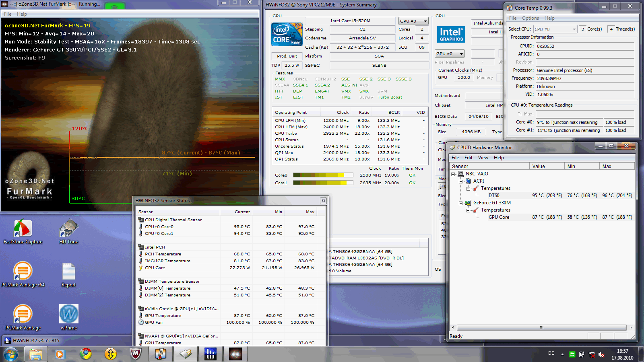Open the Select CPU dropdown in Core Temp
Image resolution: width=644 pixels, height=362 pixels.
(x=555, y=29)
